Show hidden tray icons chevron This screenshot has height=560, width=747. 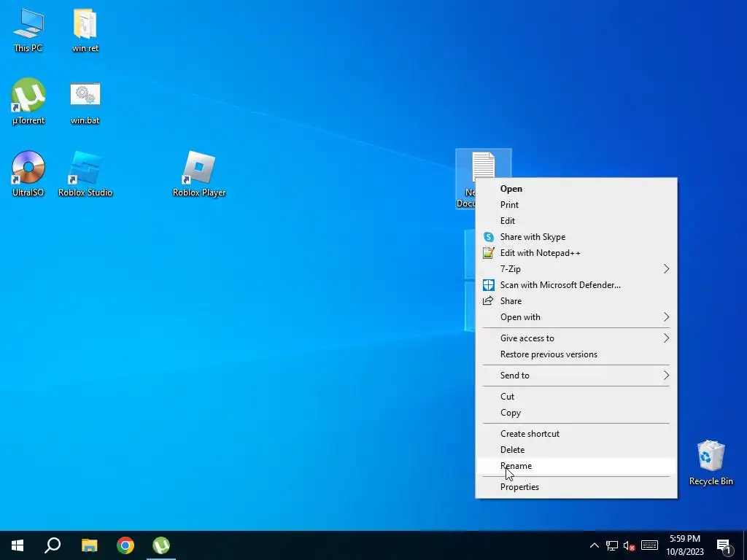(x=594, y=545)
